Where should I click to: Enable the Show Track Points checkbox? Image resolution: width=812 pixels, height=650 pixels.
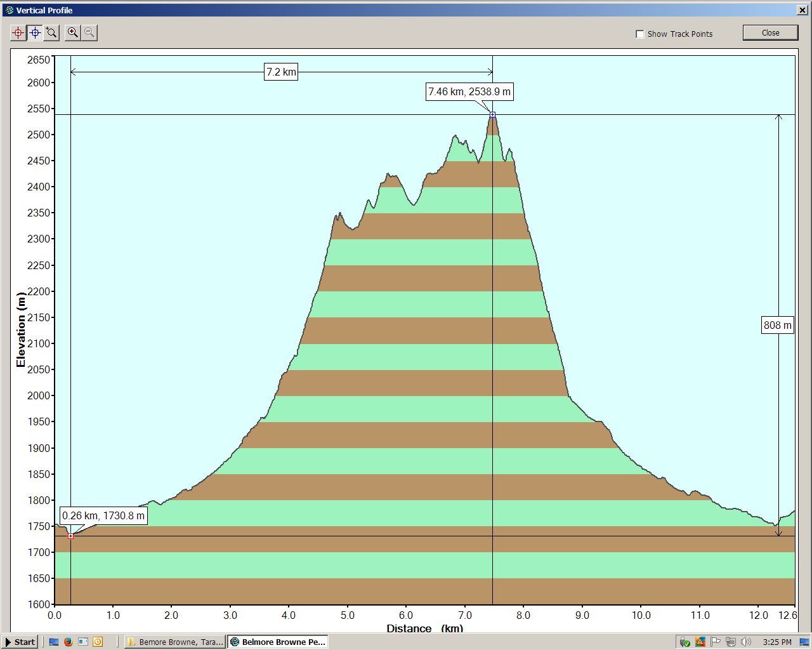point(640,34)
